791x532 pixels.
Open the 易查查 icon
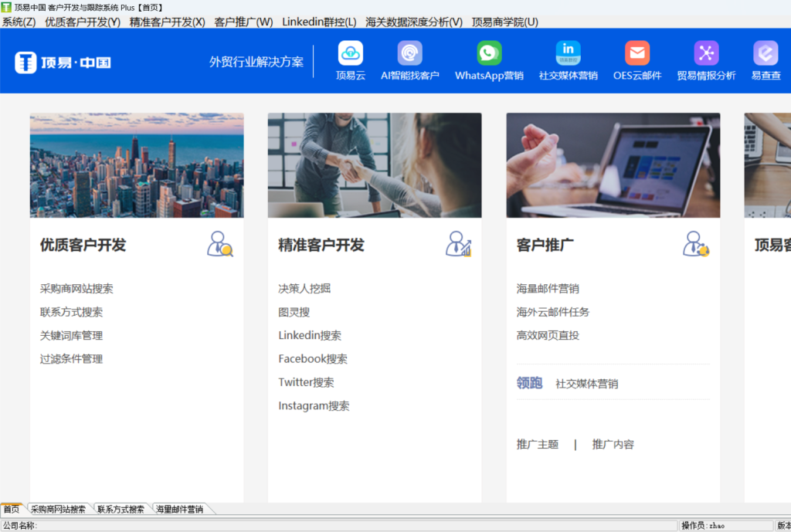[766, 53]
